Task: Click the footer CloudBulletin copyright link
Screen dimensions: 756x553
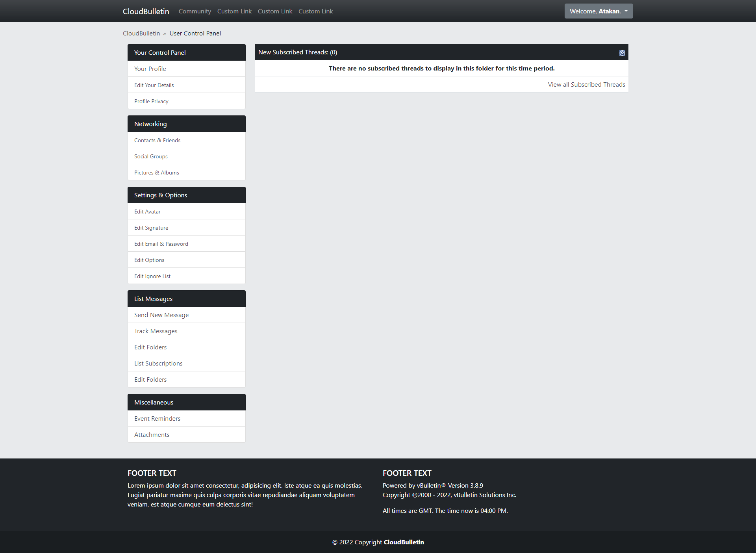Action: click(x=404, y=542)
